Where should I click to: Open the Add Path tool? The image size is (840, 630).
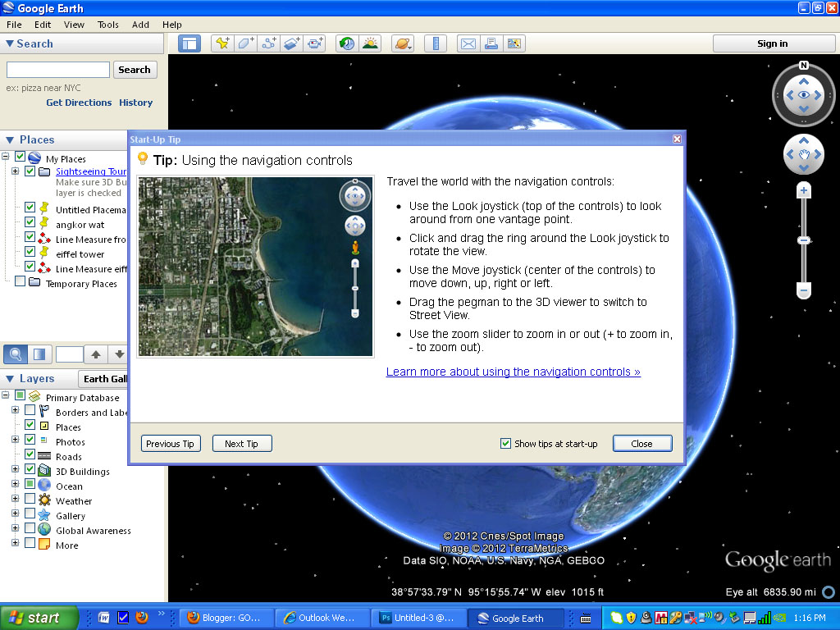(268, 43)
